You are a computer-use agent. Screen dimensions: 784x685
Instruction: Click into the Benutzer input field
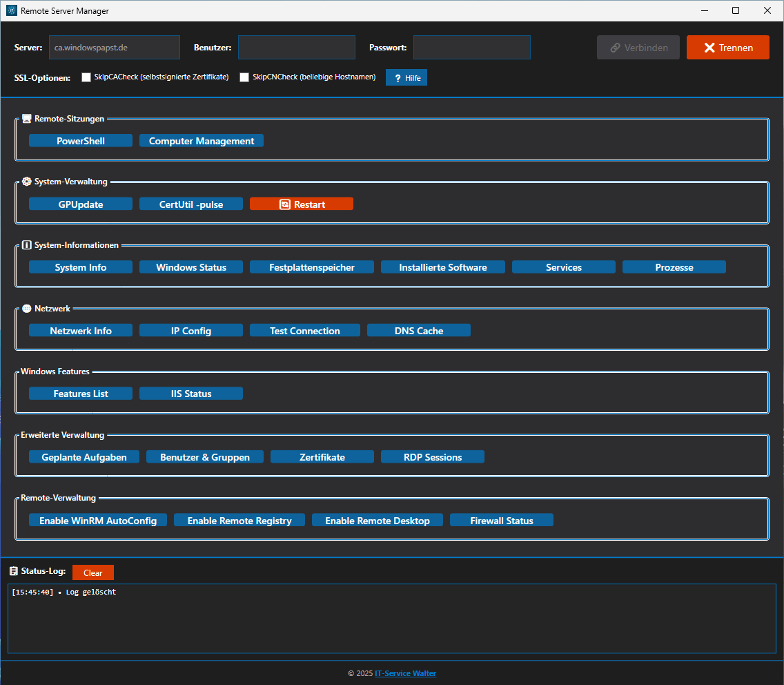click(296, 48)
